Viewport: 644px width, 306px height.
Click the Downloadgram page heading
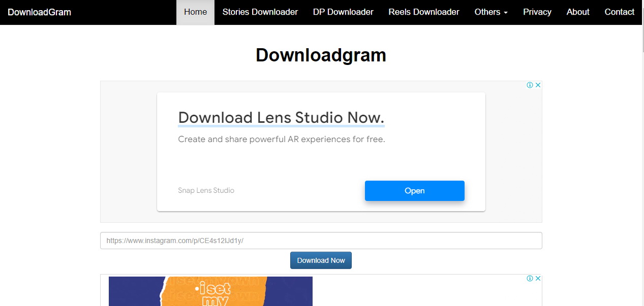click(x=321, y=55)
